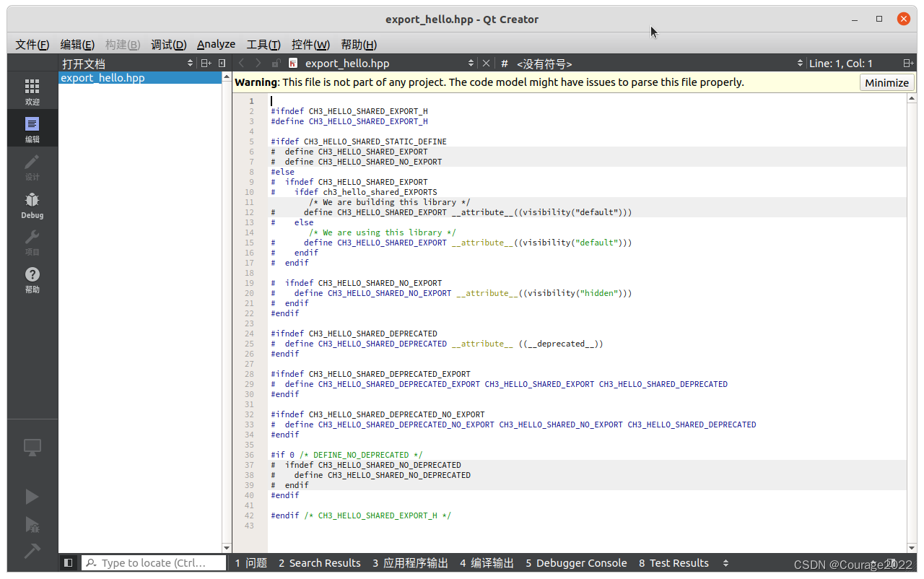Open the Help (帮助) mode
The height and width of the screenshot is (579, 924).
click(x=32, y=280)
